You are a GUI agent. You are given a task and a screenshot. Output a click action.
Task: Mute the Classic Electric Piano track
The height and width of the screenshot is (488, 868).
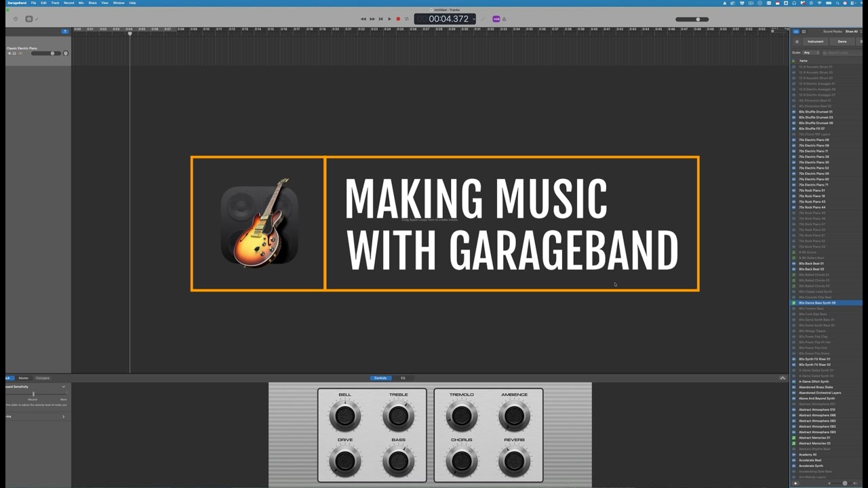tap(9, 54)
